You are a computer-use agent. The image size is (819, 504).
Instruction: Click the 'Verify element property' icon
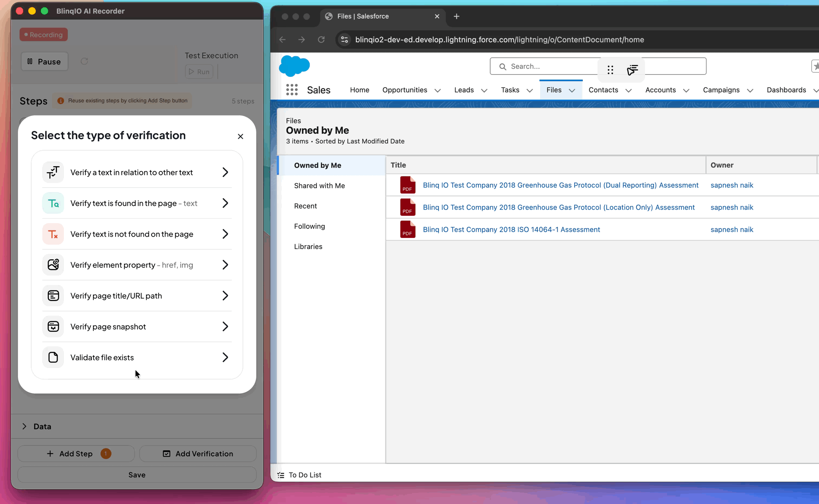tap(53, 265)
